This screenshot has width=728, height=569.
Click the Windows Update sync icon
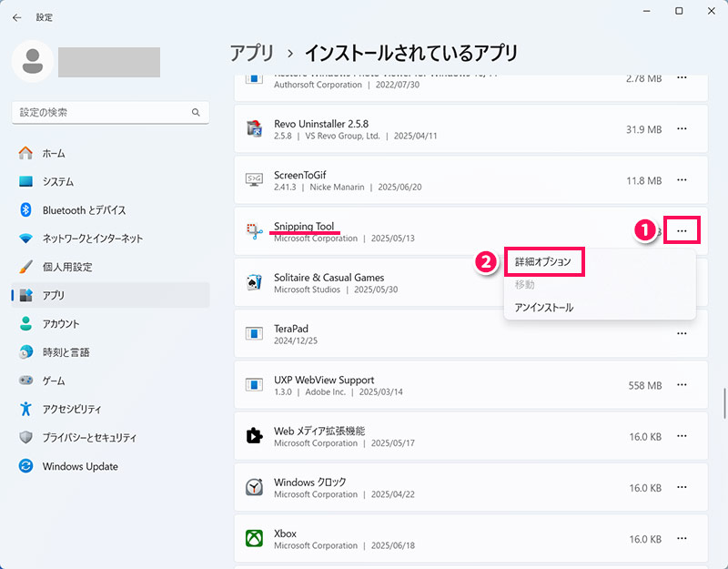[x=25, y=466]
